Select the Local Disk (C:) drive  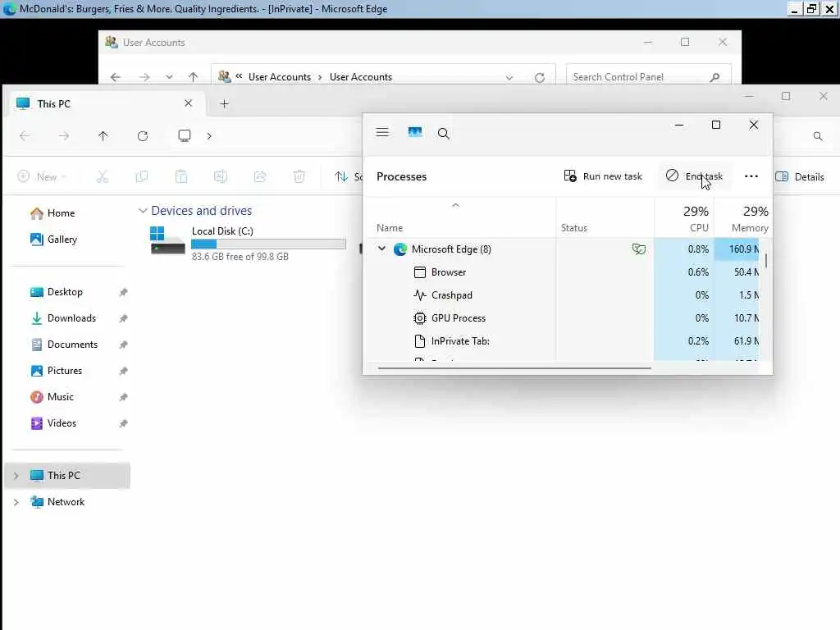tap(248, 244)
